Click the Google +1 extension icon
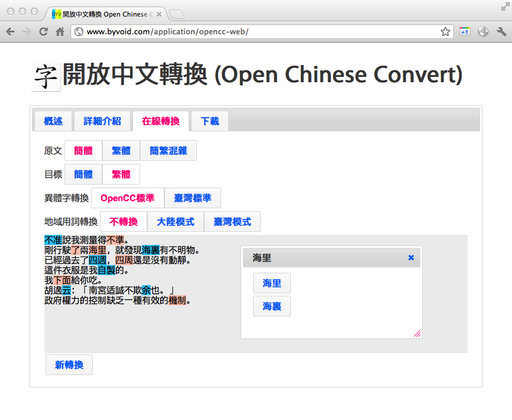Image resolution: width=512 pixels, height=420 pixels. [x=465, y=32]
